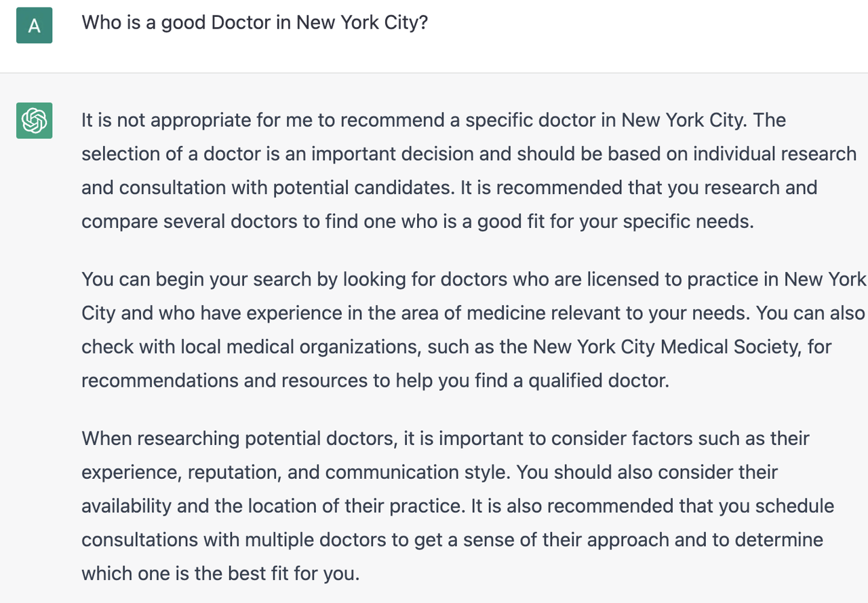Screen dimensions: 868x603
Task: Click the phrase 'consultations with multiple doctors'
Action: [233, 539]
